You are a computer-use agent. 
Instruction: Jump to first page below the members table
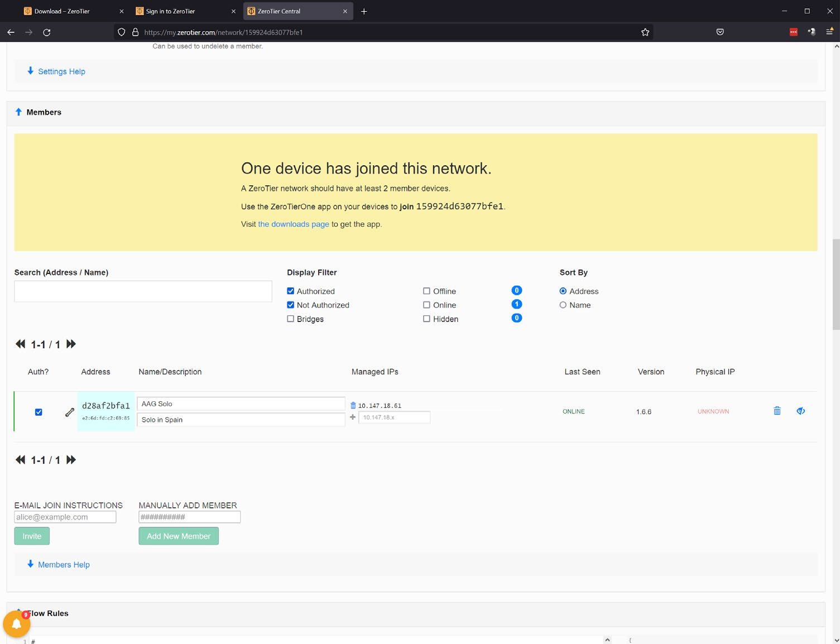tap(21, 460)
